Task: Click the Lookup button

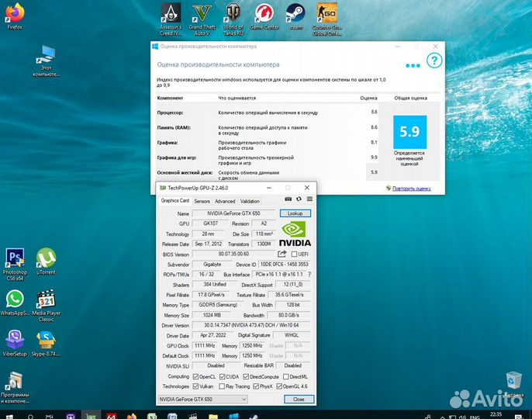Action: pyautogui.click(x=295, y=213)
